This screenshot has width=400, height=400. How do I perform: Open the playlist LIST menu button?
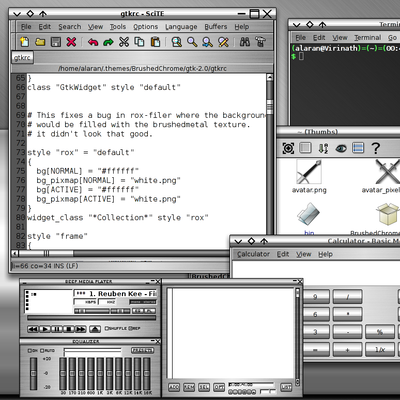[x=286, y=387]
